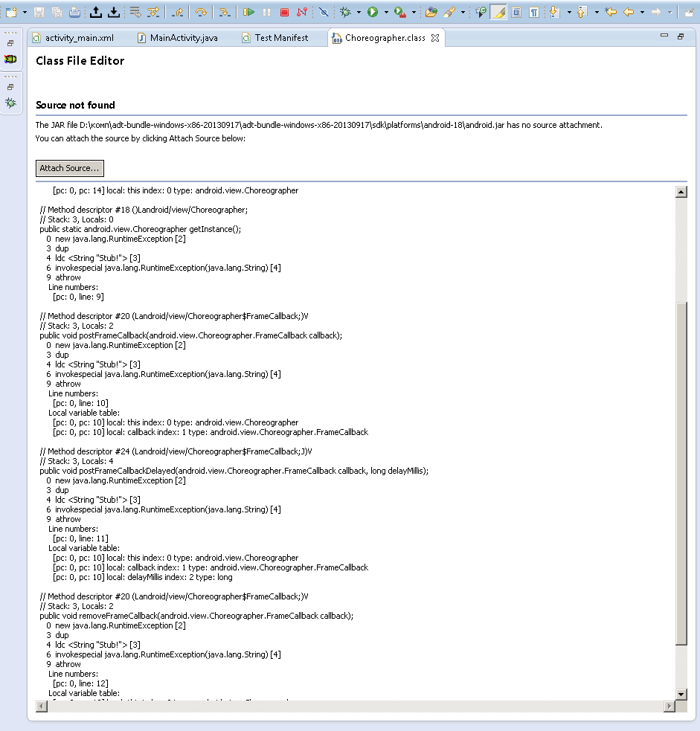
Task: Switch to the activity_main.xml tab
Action: 73,38
